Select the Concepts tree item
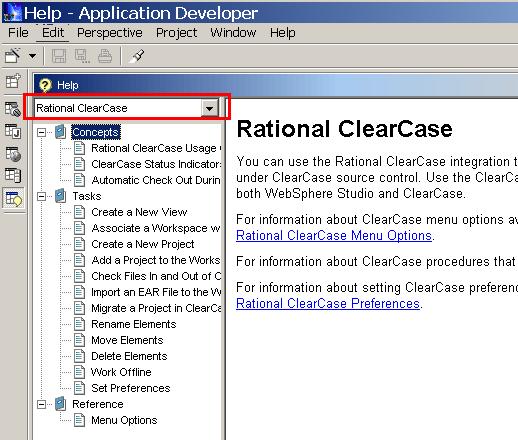This screenshot has width=518, height=440. [x=95, y=132]
